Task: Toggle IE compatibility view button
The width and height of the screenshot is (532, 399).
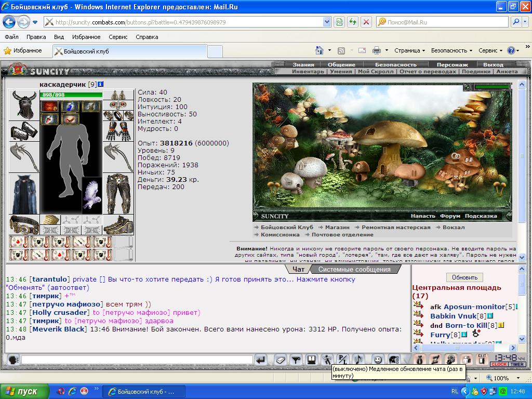Action: coord(339,22)
